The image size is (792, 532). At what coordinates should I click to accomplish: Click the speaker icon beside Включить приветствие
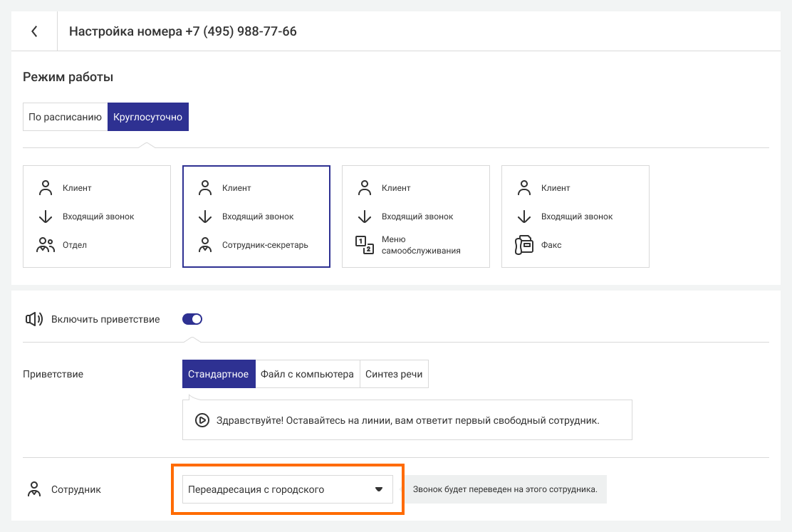pos(34,319)
